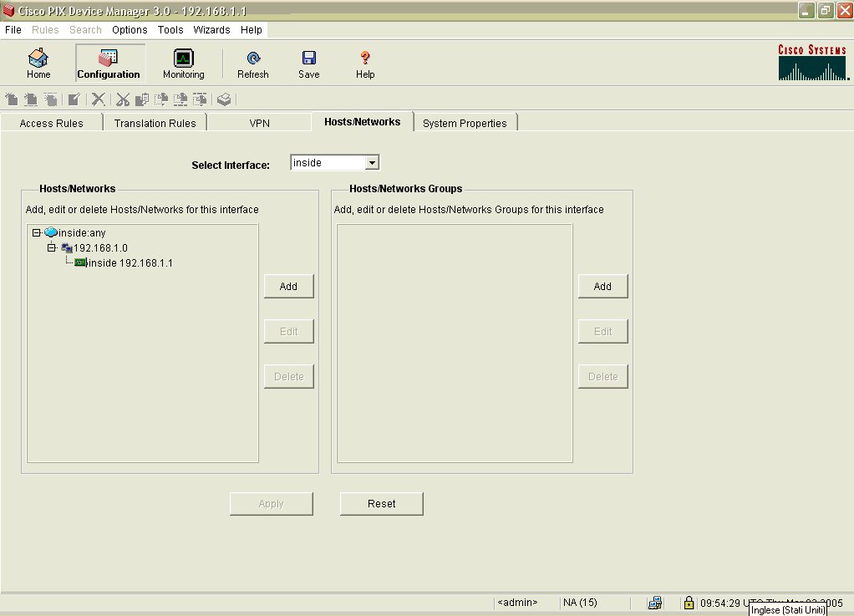Click the cloud icon for inside:any
The image size is (854, 616).
point(51,232)
